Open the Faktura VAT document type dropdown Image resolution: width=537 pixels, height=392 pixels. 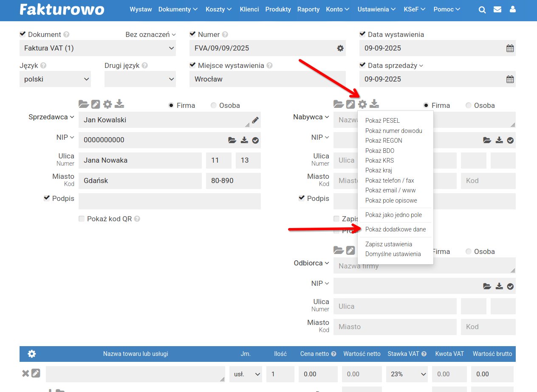(x=97, y=48)
